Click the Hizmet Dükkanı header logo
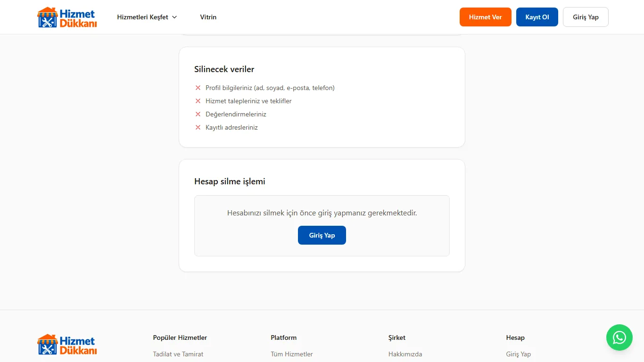The image size is (644, 362). (x=67, y=17)
